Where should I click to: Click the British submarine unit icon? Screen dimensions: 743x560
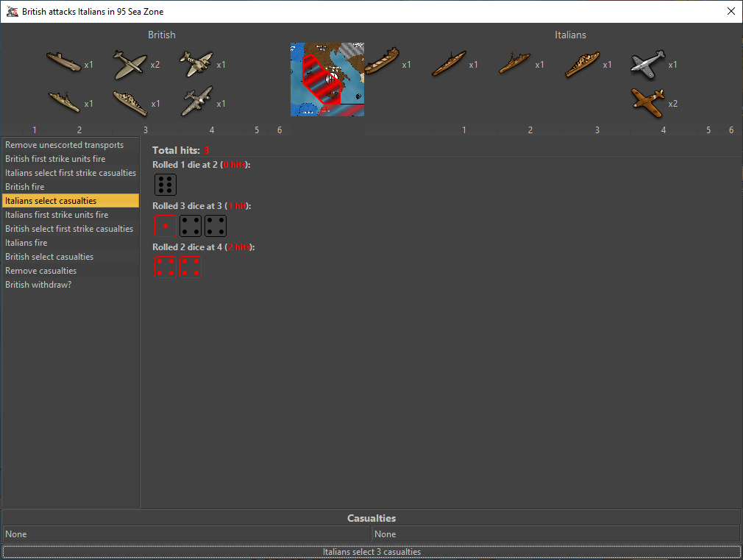pyautogui.click(x=64, y=62)
